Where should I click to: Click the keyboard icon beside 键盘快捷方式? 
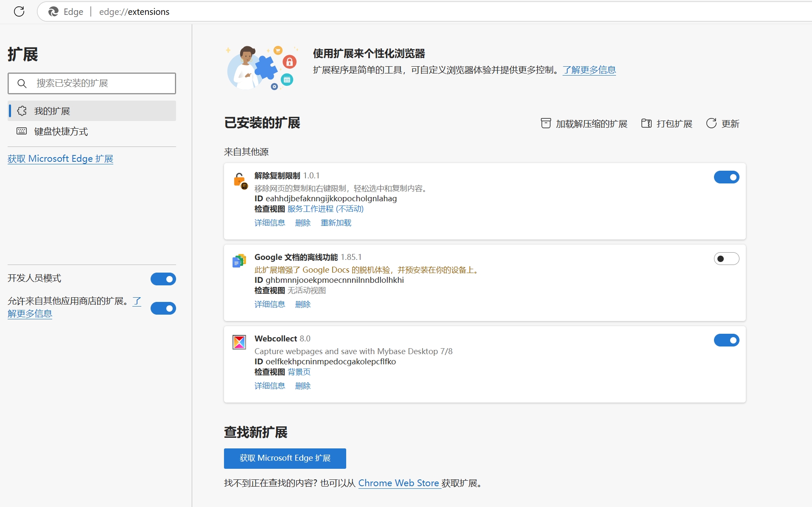(22, 131)
